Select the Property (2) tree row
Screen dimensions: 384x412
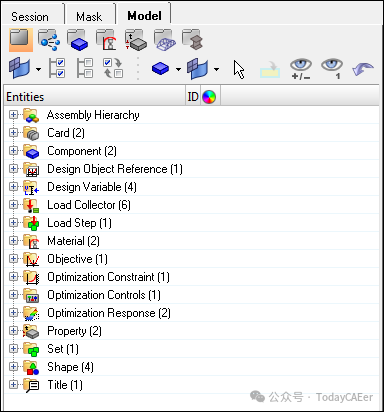coord(192,331)
